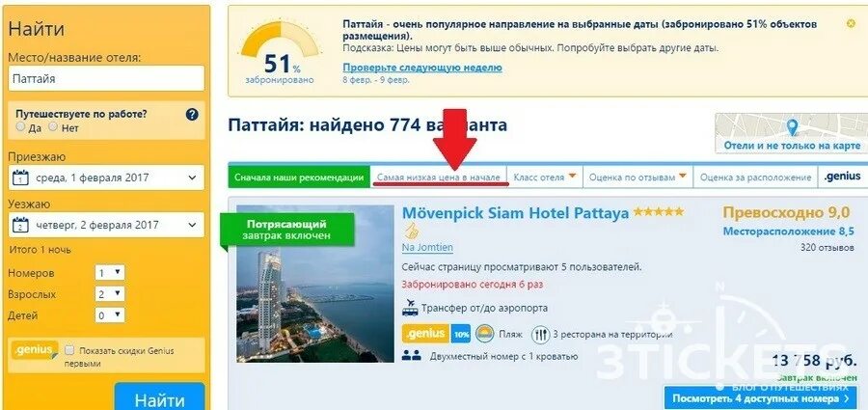The image size is (868, 410).
Task: Open the Взрослых count dropdown
Action: (110, 294)
